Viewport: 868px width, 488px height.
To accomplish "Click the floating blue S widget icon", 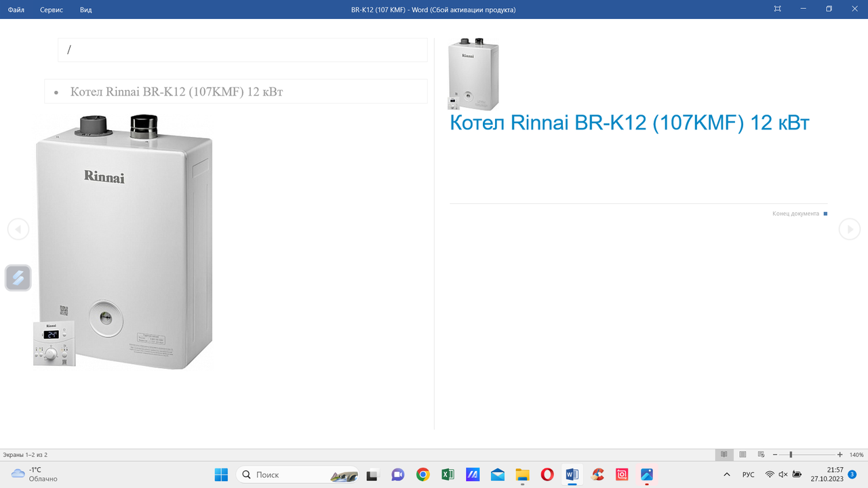I will pos(18,278).
